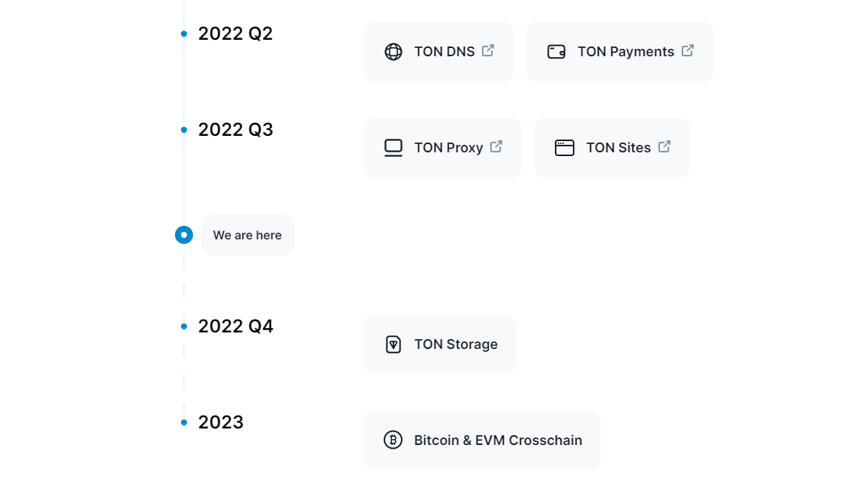Open the TON Proxy link text
Image resolution: width=868 pixels, height=487 pixels.
point(448,148)
